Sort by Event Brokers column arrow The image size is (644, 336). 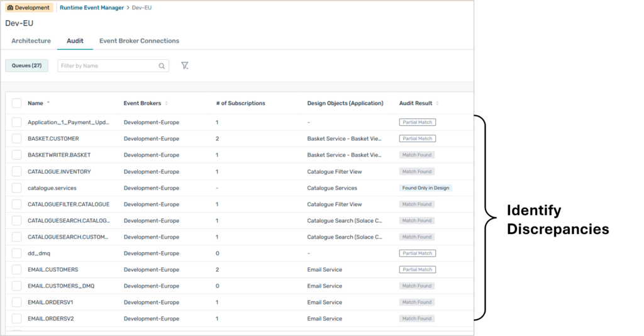(x=167, y=103)
